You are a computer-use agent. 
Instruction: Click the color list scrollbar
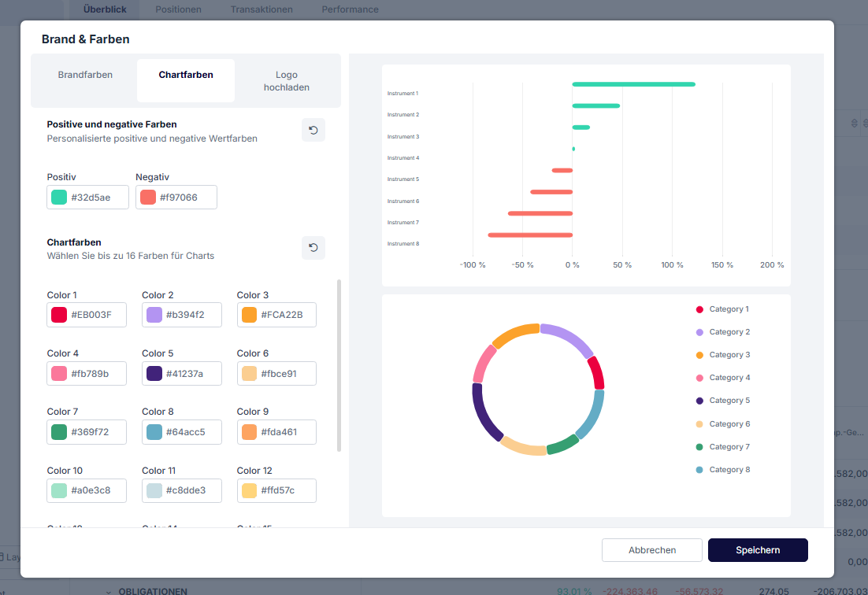[x=339, y=364]
